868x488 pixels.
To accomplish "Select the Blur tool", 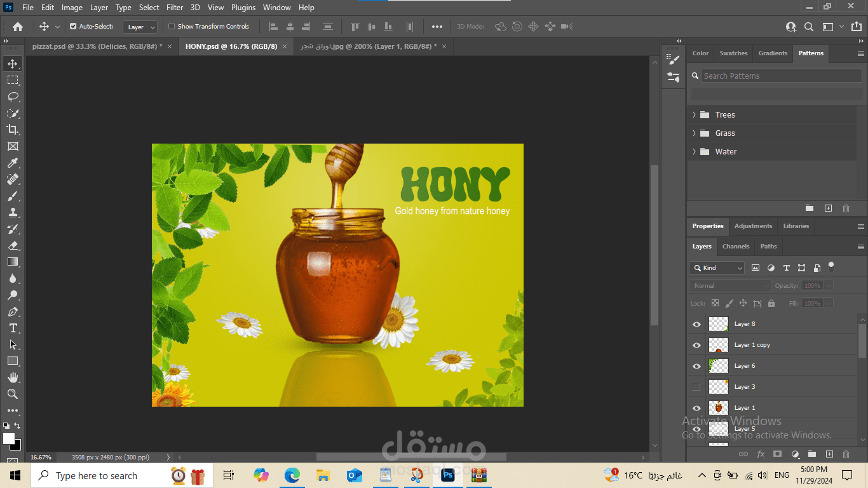I will point(13,278).
